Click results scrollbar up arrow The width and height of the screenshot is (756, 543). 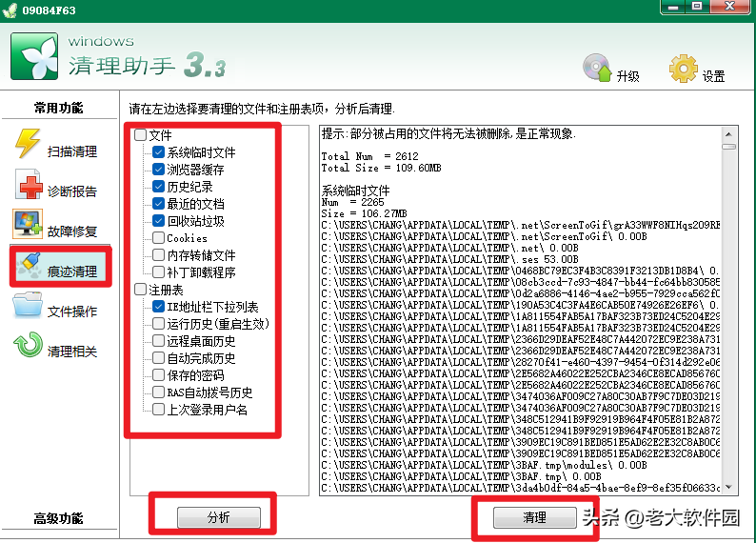728,134
